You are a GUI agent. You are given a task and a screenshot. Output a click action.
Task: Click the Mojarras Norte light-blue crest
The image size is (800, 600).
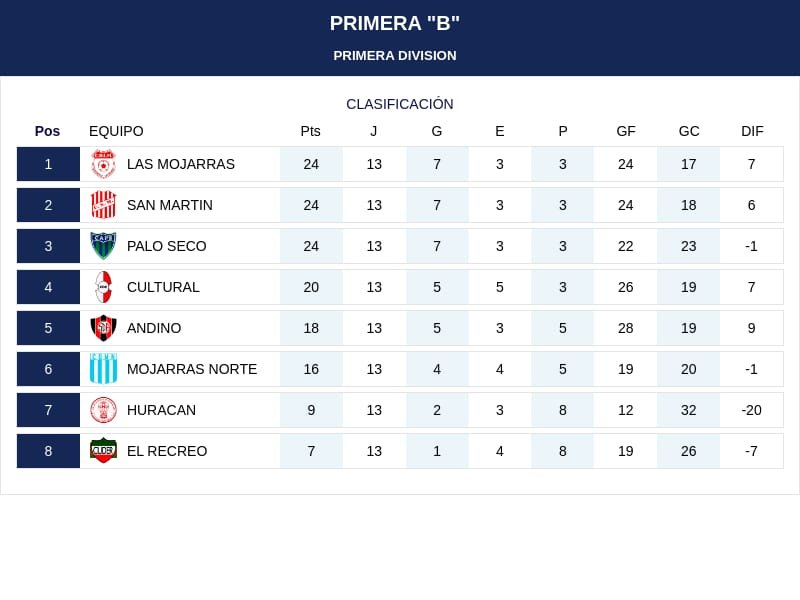point(104,368)
